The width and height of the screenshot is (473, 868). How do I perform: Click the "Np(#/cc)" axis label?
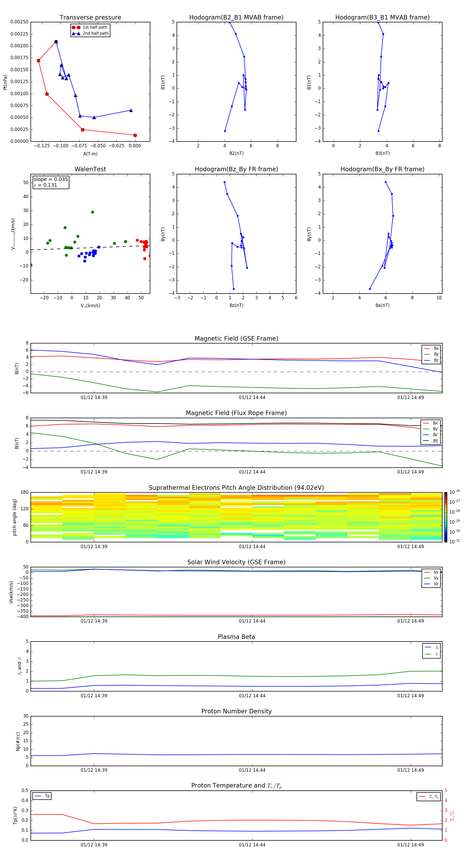pos(18,741)
